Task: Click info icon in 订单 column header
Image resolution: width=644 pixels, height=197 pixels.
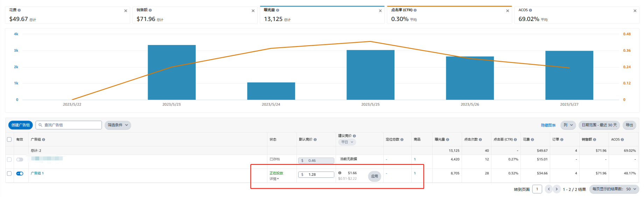Action: (x=562, y=139)
